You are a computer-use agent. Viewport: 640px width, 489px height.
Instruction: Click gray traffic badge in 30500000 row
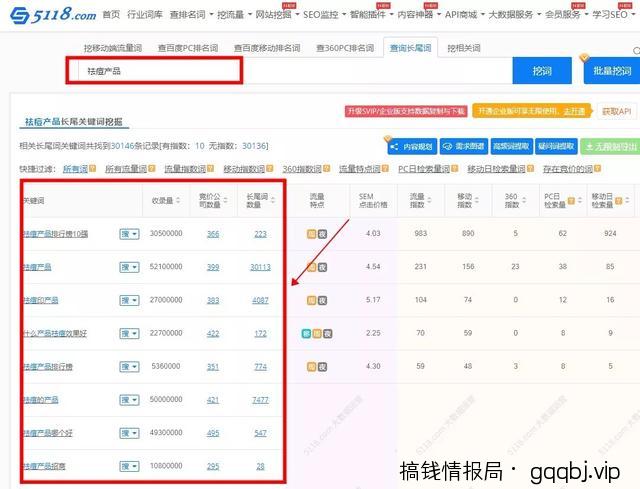coord(322,234)
